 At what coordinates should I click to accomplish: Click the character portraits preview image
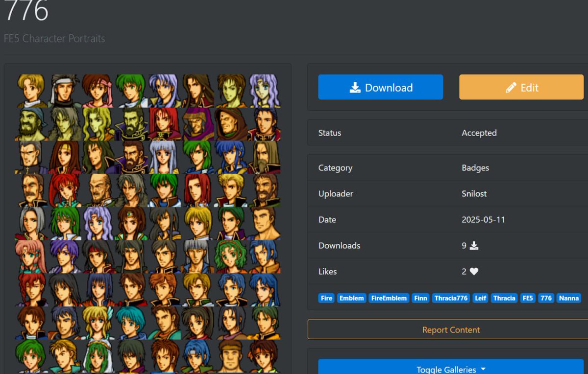click(x=148, y=224)
